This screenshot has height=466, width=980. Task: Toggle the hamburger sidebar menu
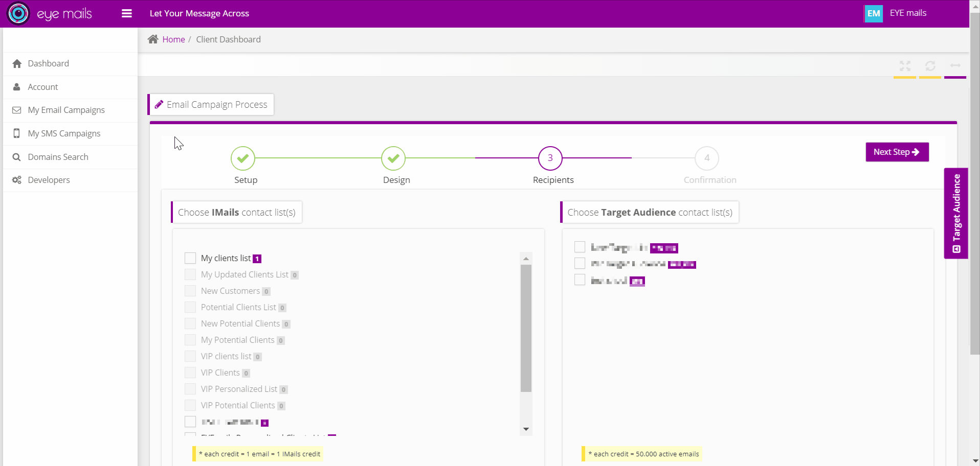coord(127,13)
